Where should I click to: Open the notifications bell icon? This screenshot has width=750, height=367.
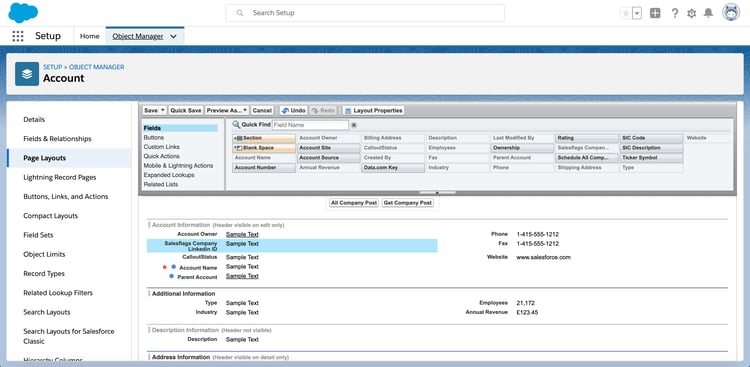[x=708, y=13]
